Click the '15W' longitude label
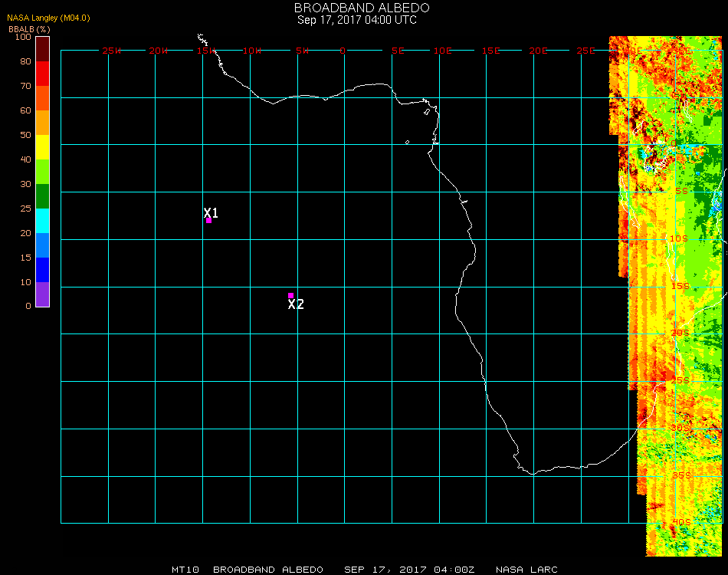This screenshot has height=575, width=728. tap(205, 51)
